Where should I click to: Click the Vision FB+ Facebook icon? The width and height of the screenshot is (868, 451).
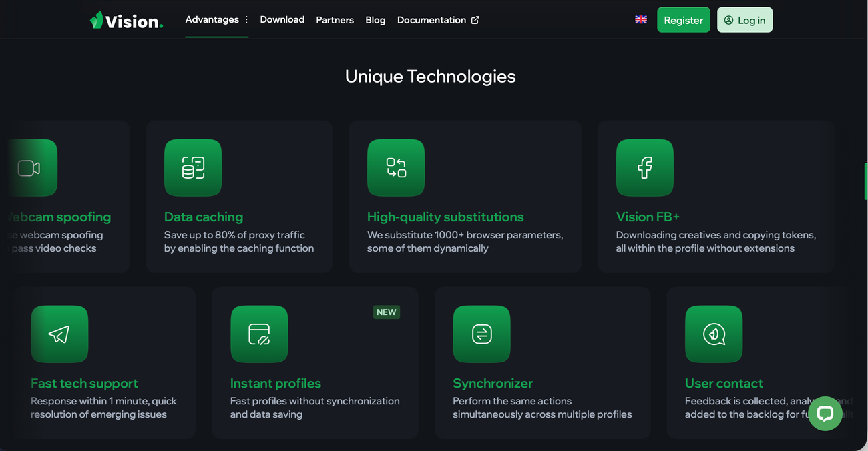coord(645,168)
